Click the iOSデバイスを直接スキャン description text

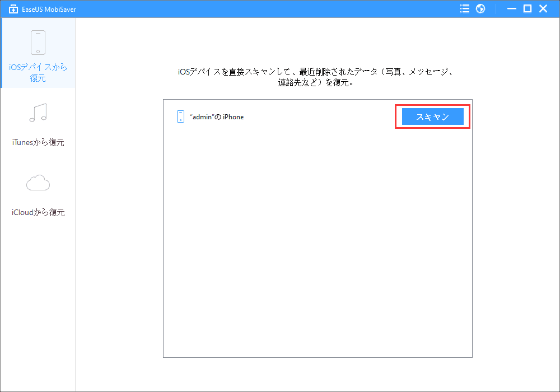(316, 77)
